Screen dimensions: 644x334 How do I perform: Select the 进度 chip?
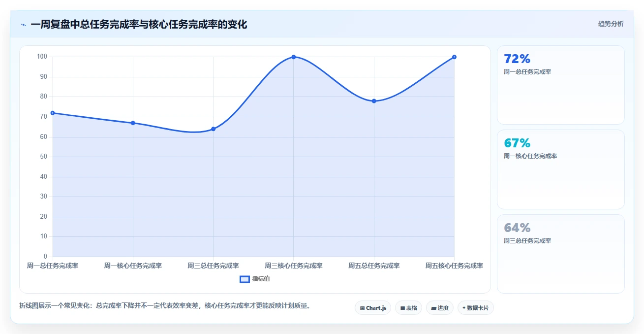tap(439, 308)
